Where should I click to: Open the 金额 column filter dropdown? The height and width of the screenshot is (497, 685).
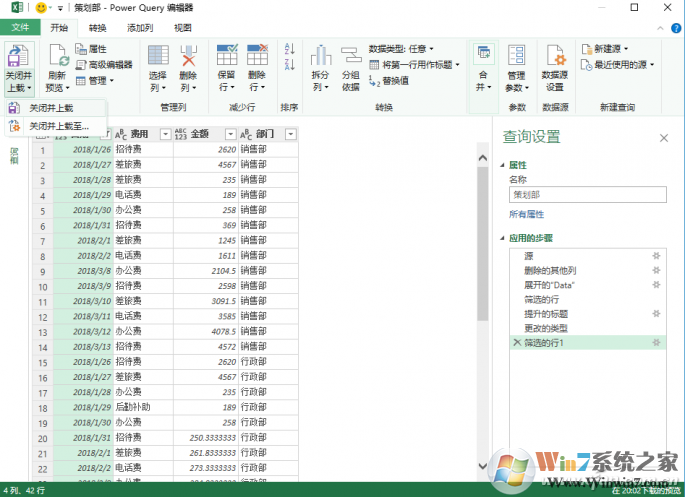click(230, 134)
